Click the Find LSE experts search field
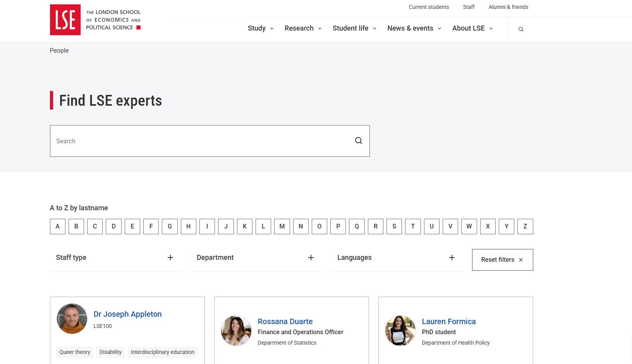 click(x=210, y=141)
